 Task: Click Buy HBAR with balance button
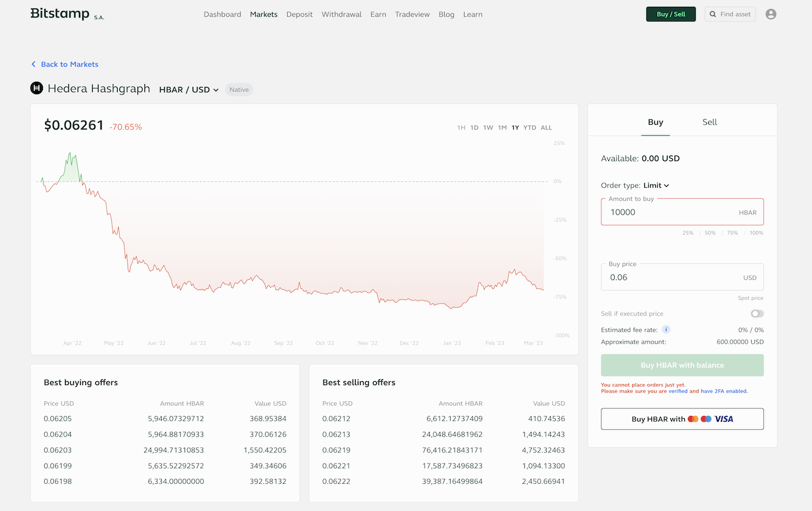tap(682, 365)
